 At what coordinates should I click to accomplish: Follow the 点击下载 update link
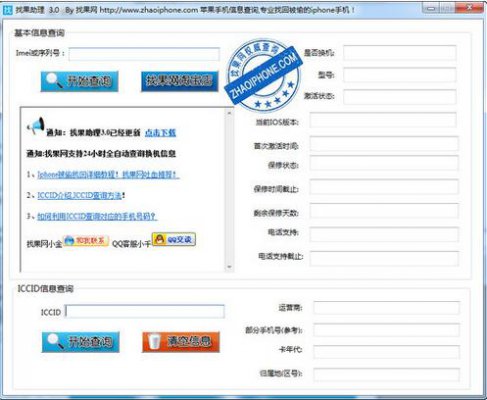coord(160,133)
